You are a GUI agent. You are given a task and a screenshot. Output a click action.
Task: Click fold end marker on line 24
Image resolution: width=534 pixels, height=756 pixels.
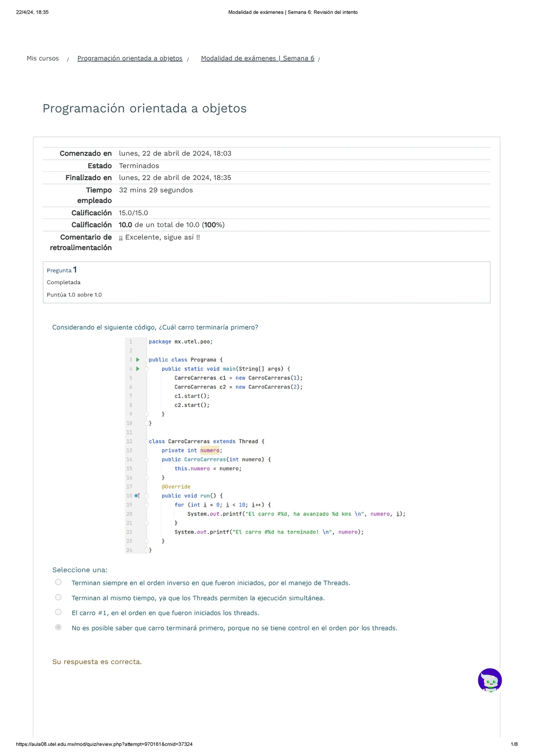146,550
